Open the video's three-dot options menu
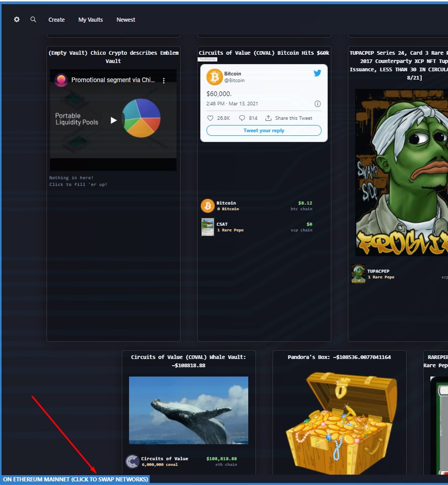Viewport: 448px width, 485px height. 164,81
